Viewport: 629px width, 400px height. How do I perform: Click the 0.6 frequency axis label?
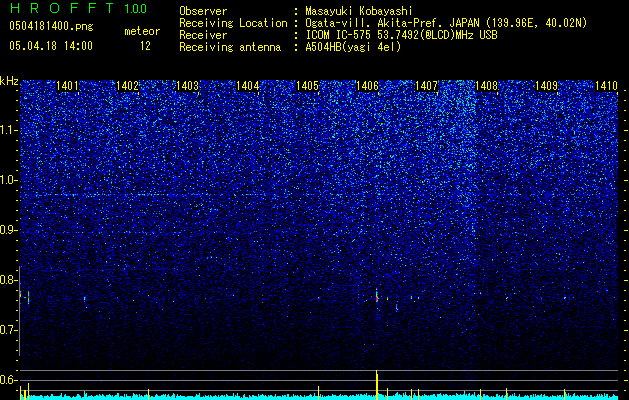(x=8, y=380)
